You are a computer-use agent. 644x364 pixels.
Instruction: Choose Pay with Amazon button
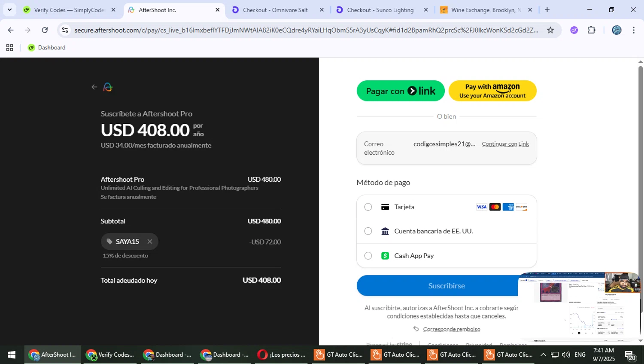click(x=492, y=91)
